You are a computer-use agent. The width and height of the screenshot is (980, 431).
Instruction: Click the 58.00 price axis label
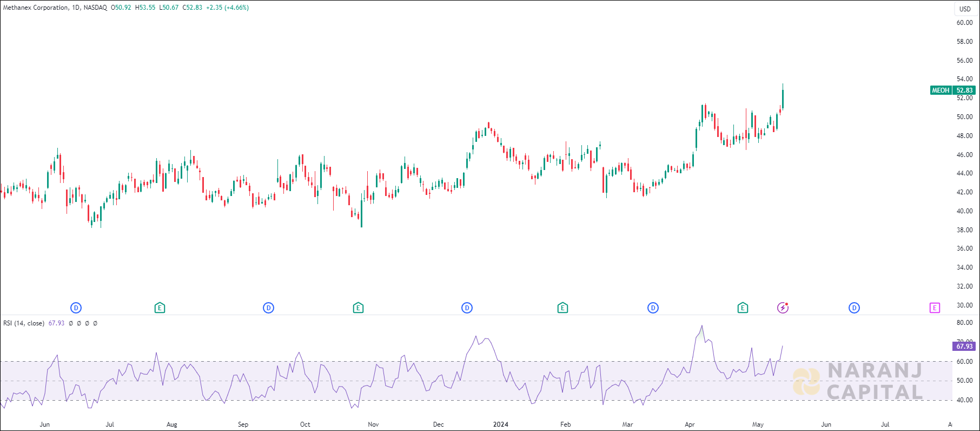coord(964,42)
